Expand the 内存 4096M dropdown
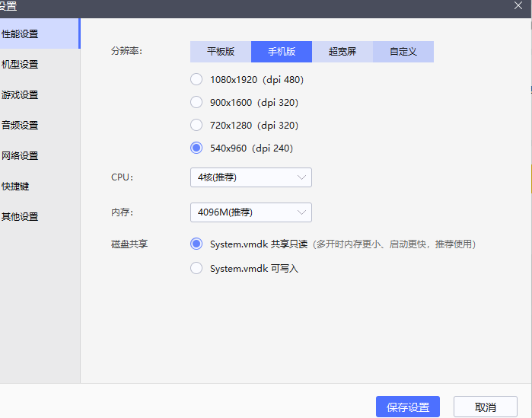 pos(250,212)
